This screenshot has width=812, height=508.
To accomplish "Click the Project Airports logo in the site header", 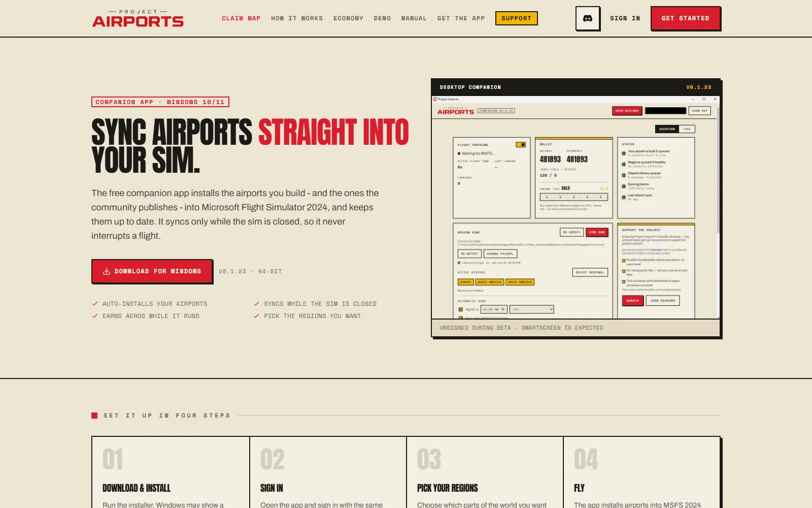I will click(x=138, y=18).
